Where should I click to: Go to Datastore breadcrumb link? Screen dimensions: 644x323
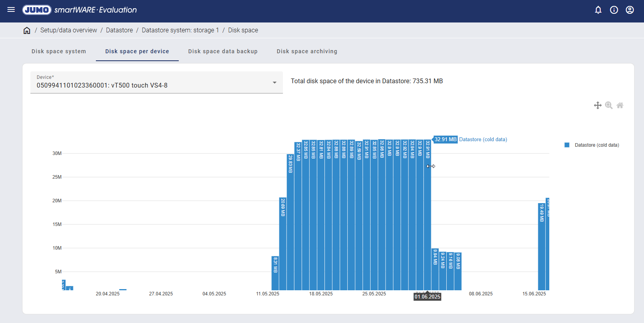(x=119, y=30)
